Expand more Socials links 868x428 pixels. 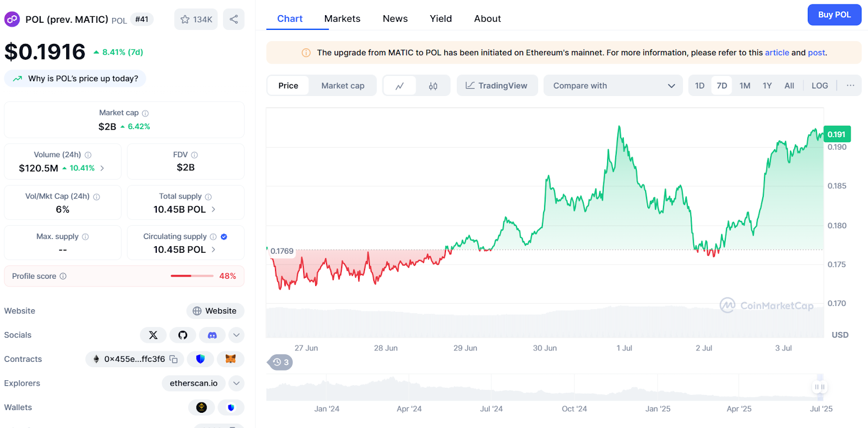tap(237, 335)
